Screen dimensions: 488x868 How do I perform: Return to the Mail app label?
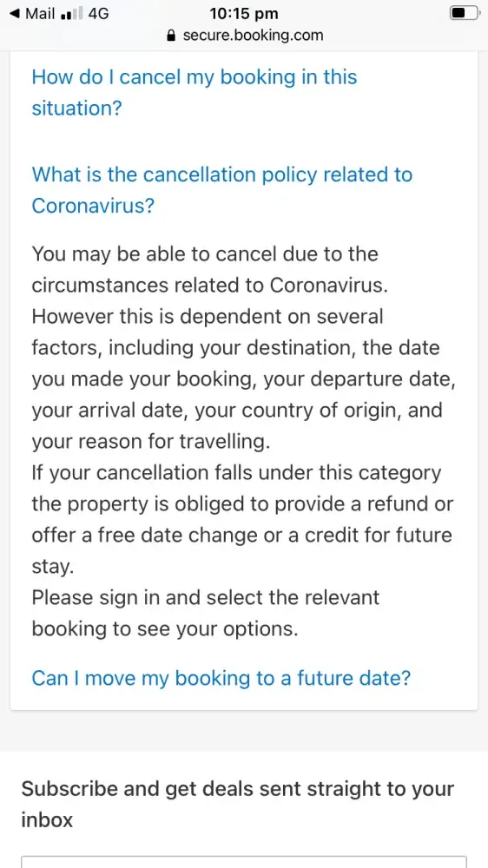click(x=40, y=13)
